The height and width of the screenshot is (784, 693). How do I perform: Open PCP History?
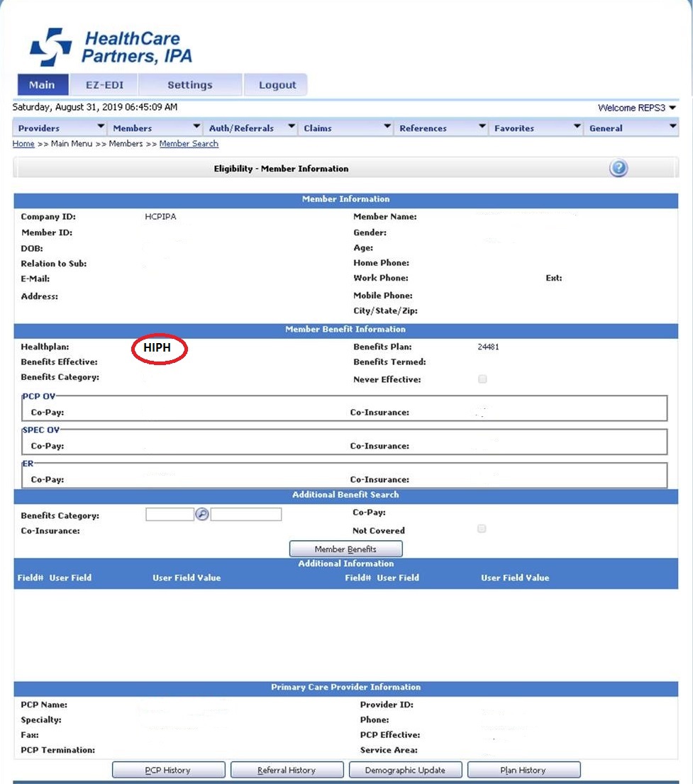[x=168, y=769]
